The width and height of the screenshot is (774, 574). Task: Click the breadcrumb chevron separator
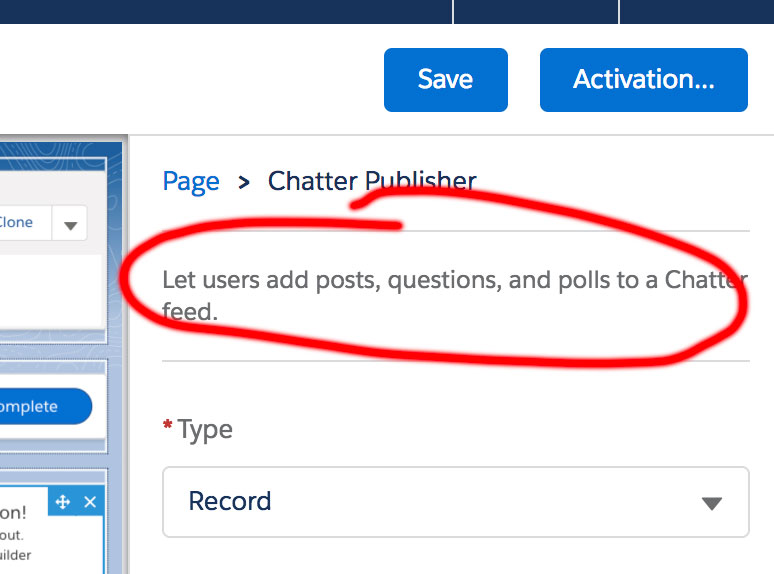point(244,182)
